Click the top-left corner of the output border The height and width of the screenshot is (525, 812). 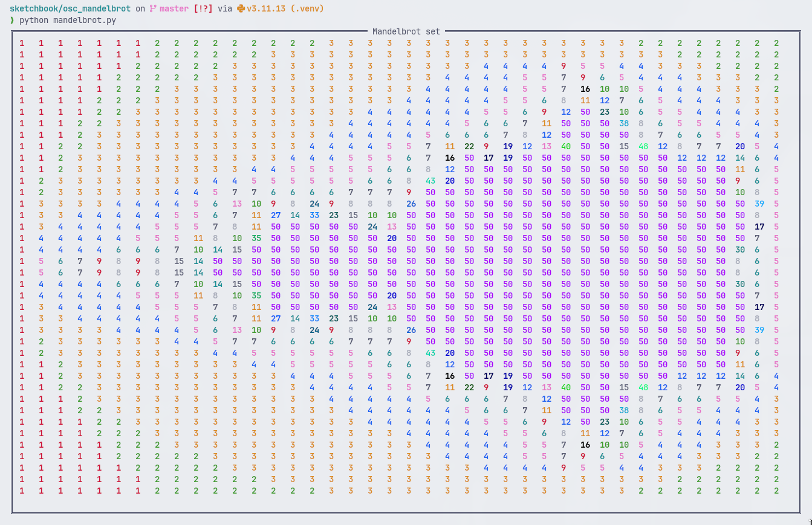[x=13, y=31]
